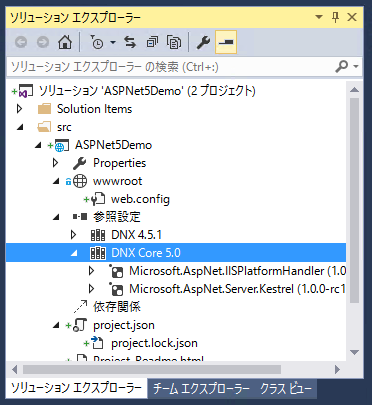
Task: Click the 依存関係 dependencies arrow icon
Action: [x=80, y=307]
